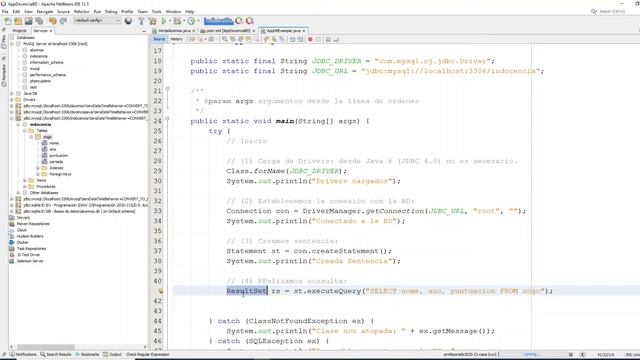Collapse the MySQL Server localhost node
The width and height of the screenshot is (640, 360).
(12, 44)
